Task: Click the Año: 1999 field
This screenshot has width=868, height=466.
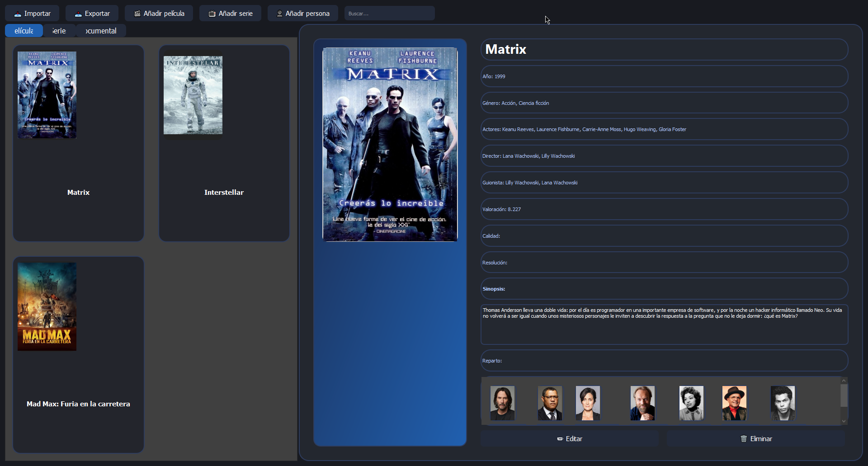Action: [x=664, y=76]
